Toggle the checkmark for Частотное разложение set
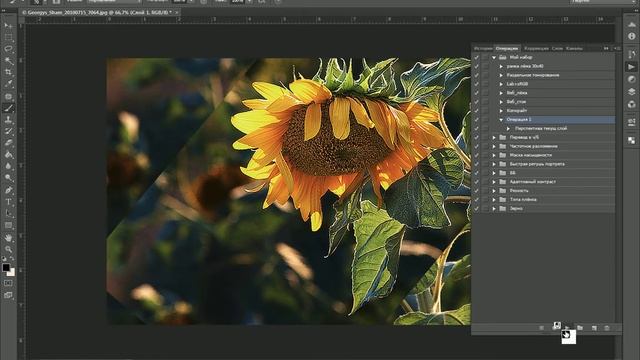The image size is (640, 360). click(x=476, y=146)
